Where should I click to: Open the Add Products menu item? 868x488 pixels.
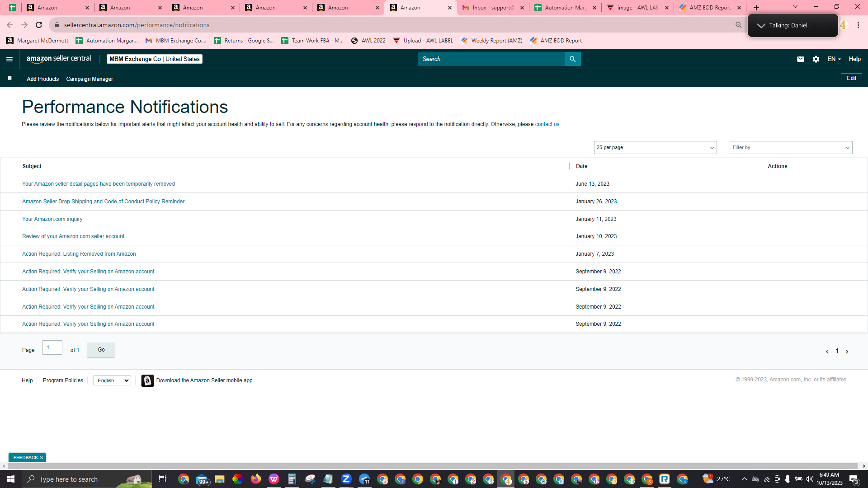click(x=42, y=79)
